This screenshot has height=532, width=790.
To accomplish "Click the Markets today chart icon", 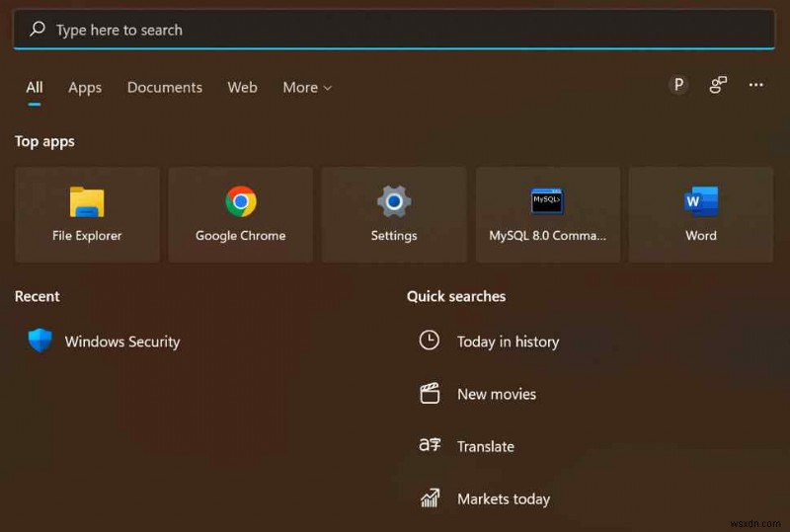I will 430,498.
